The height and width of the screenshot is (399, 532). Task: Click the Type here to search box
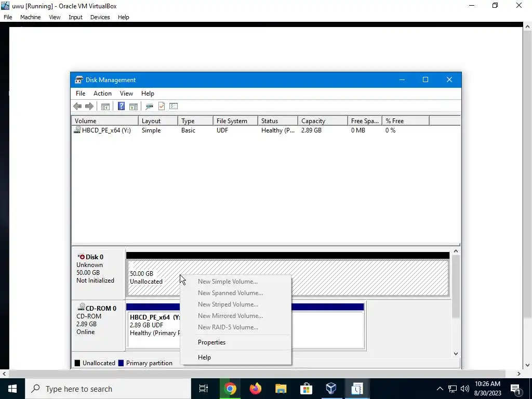pos(108,389)
